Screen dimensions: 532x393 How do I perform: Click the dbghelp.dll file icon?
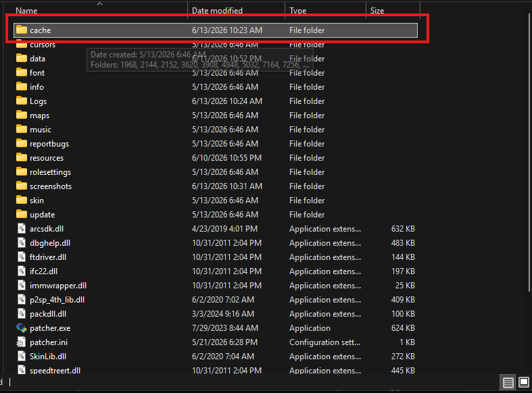pos(22,243)
